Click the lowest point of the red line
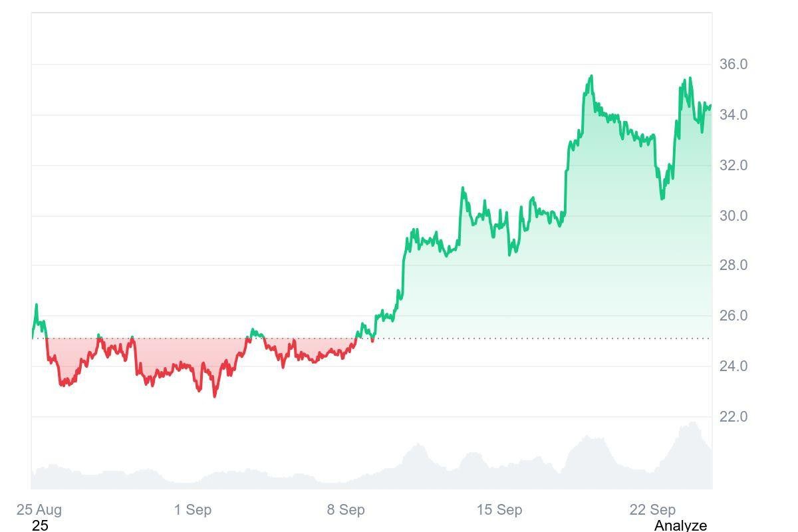The width and height of the screenshot is (798, 532). click(214, 396)
